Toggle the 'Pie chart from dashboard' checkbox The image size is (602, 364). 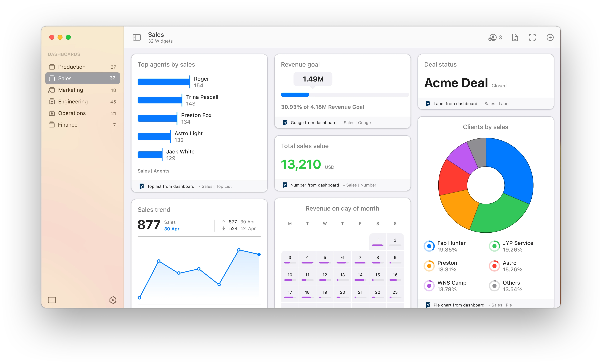pyautogui.click(x=428, y=305)
